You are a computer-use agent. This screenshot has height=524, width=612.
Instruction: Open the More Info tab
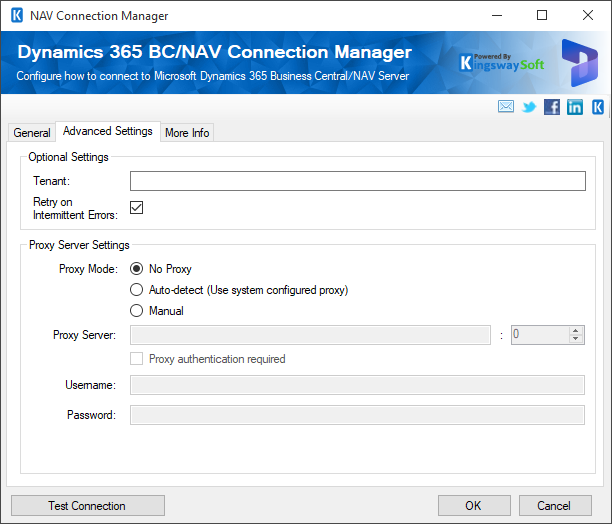click(x=187, y=133)
